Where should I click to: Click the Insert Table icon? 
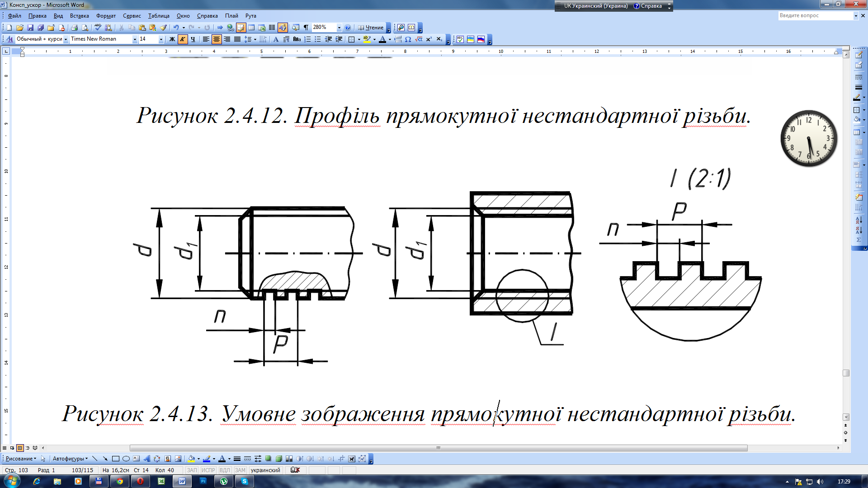tap(251, 28)
